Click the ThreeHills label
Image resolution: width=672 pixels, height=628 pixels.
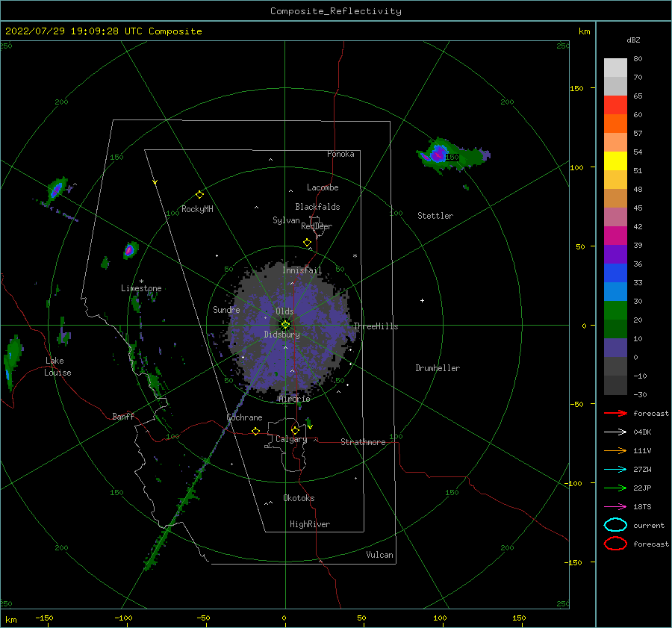click(376, 326)
